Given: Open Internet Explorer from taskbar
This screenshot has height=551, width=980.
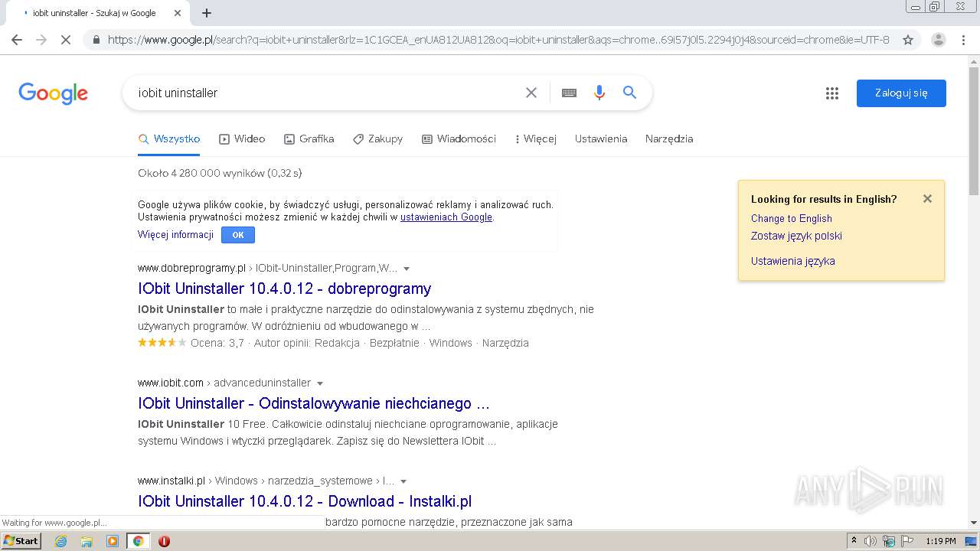Looking at the screenshot, I should pos(60,541).
